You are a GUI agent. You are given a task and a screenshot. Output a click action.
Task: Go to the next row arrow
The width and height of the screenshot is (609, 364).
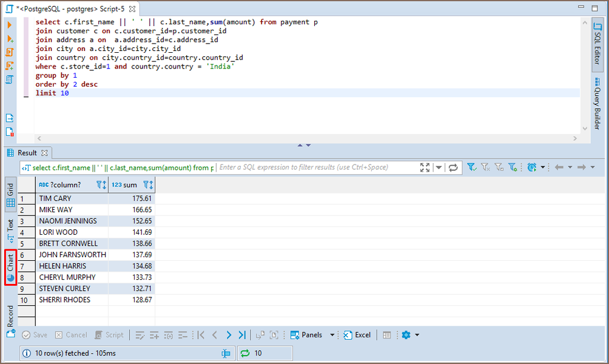coord(229,335)
